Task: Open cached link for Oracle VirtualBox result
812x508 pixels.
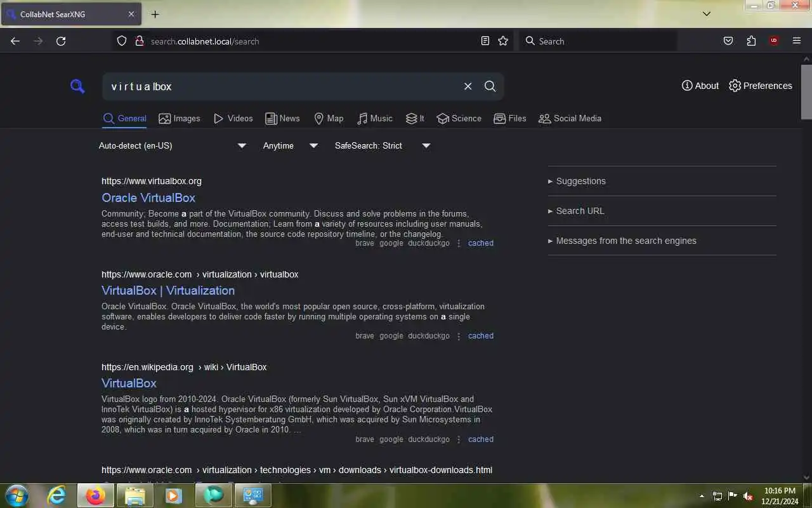Action: (x=480, y=243)
